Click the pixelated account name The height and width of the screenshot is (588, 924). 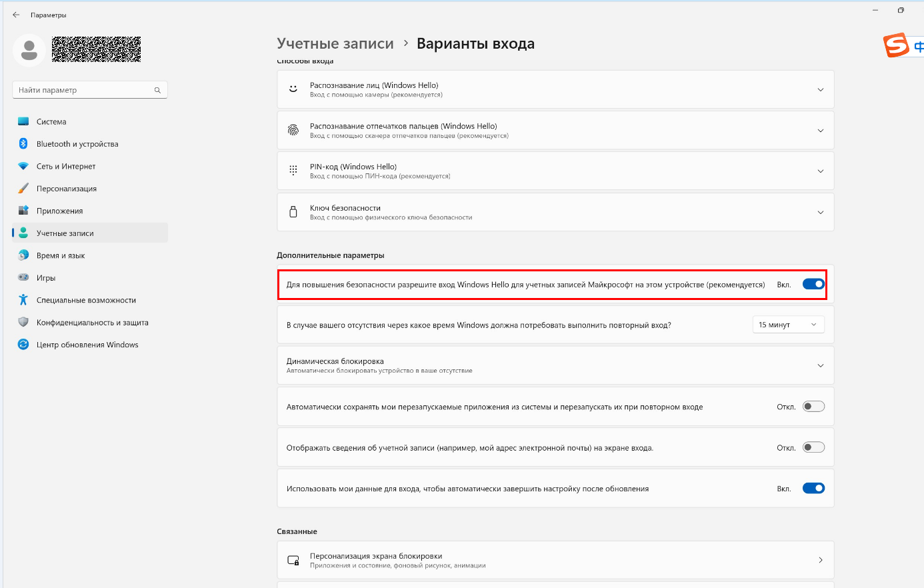[97, 49]
